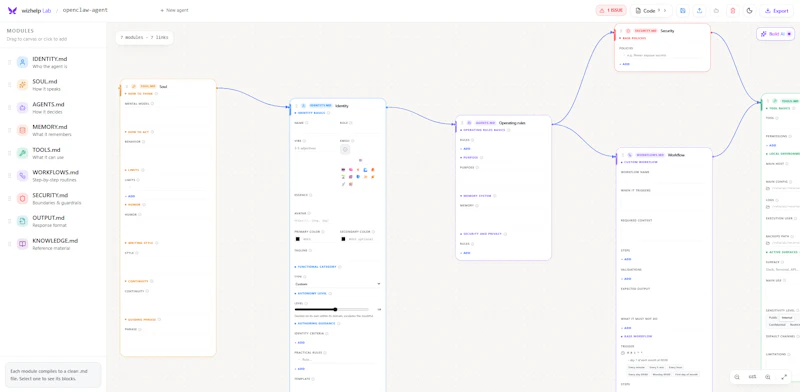Select OUTPUT.md module in sidebar
Viewport: 800px width, 392px height.
[53, 221]
